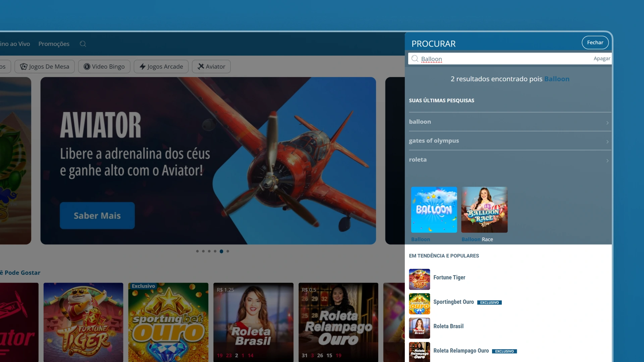Select the Aviator category chip

click(211, 66)
